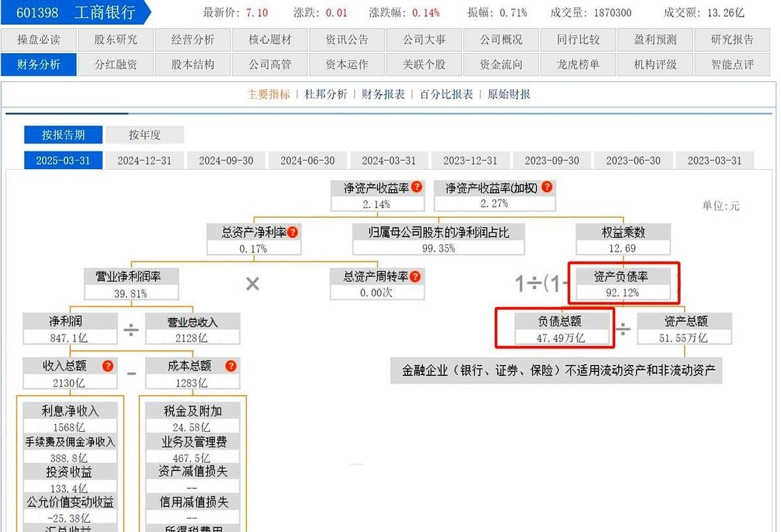
Task: Open the 股东研究 tab
Action: click(116, 40)
